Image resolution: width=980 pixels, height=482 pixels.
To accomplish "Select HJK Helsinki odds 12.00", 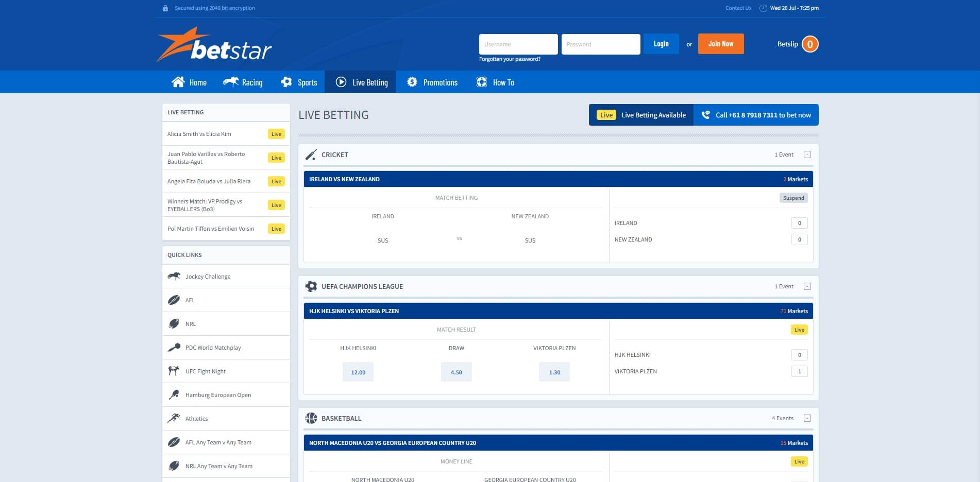I will pos(358,372).
